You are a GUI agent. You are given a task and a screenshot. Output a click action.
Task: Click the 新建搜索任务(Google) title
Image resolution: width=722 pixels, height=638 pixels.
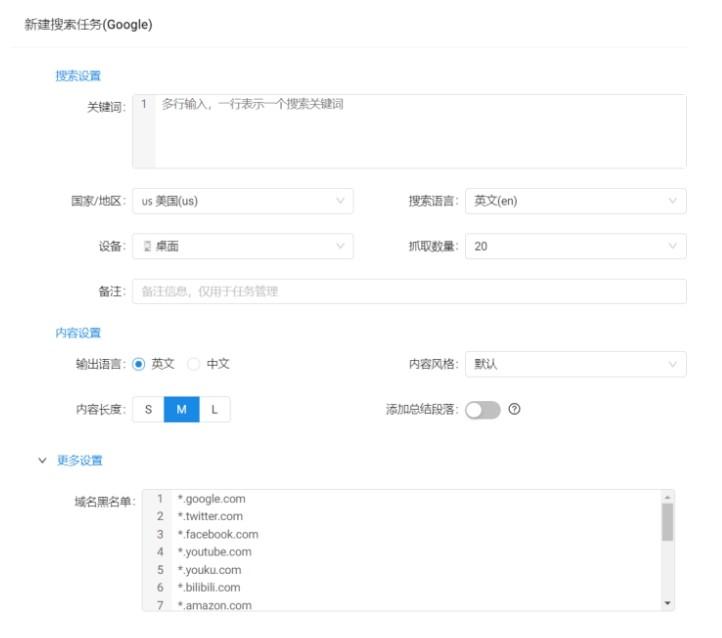[x=88, y=24]
